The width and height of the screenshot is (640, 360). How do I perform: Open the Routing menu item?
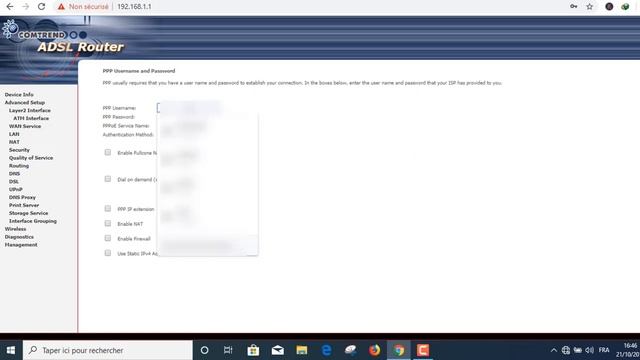tap(19, 166)
